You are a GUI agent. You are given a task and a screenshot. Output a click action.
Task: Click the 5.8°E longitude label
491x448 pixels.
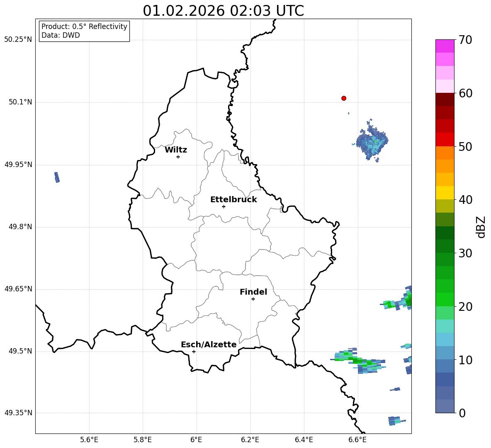click(x=143, y=440)
